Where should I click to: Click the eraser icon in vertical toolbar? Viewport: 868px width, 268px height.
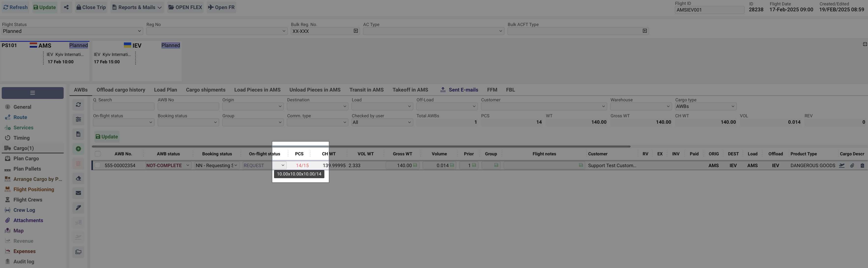[x=78, y=178]
